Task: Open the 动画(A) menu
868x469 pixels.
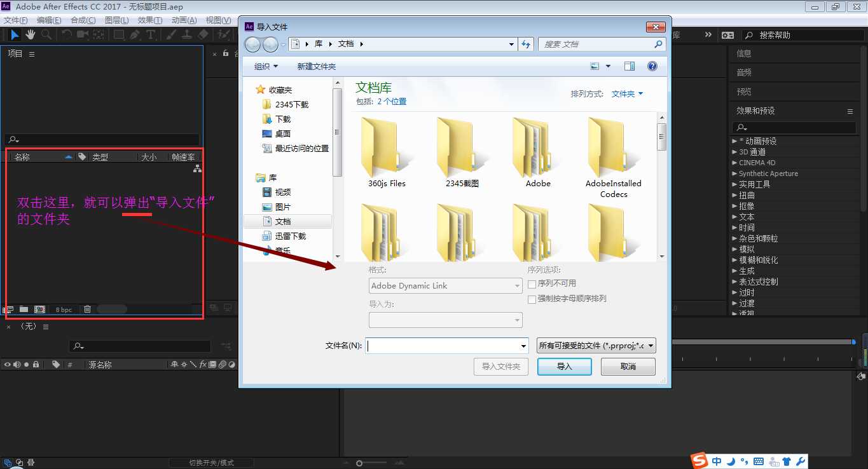Action: 184,20
